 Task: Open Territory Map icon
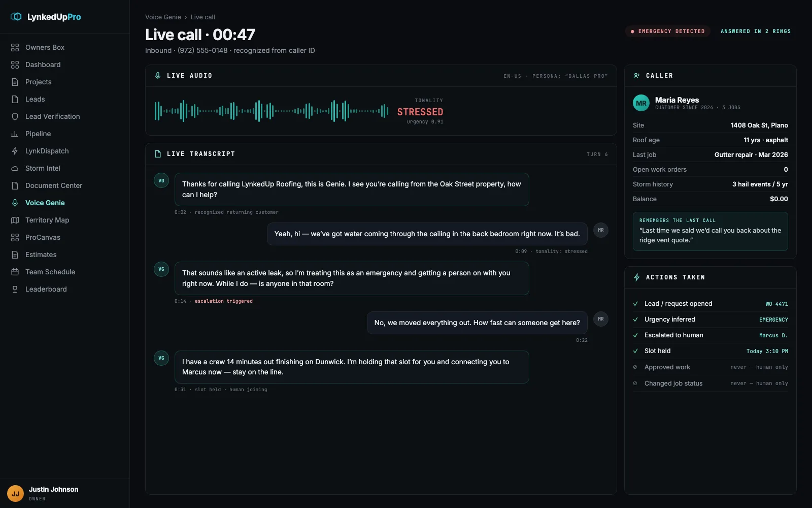pos(15,220)
